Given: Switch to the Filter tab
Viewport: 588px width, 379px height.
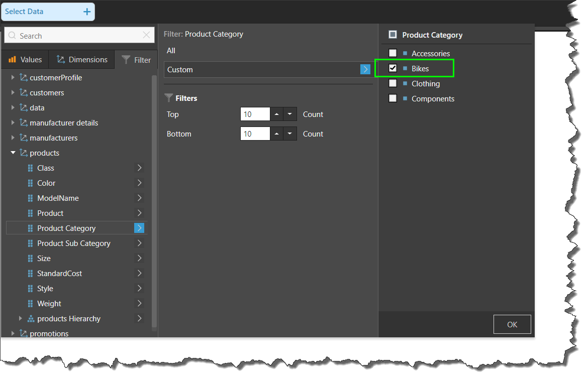Looking at the screenshot, I should pyautogui.click(x=136, y=60).
